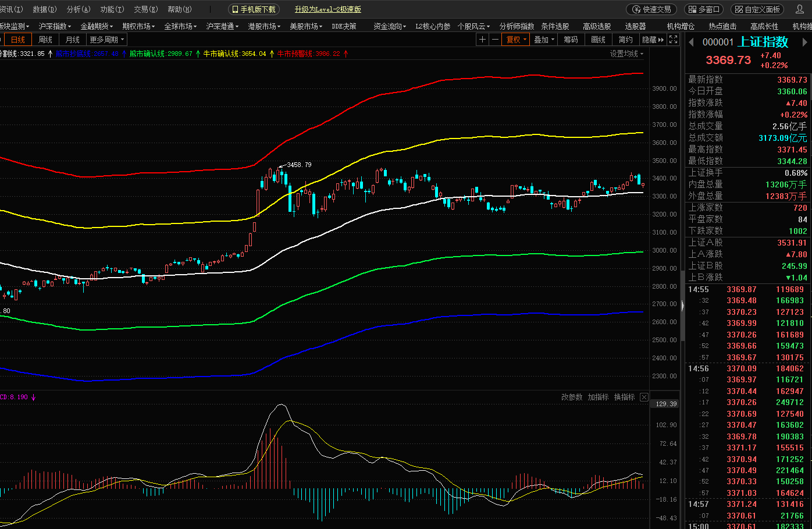The height and width of the screenshot is (529, 812).
Task: Open 数据(D) menu
Action: coord(45,9)
